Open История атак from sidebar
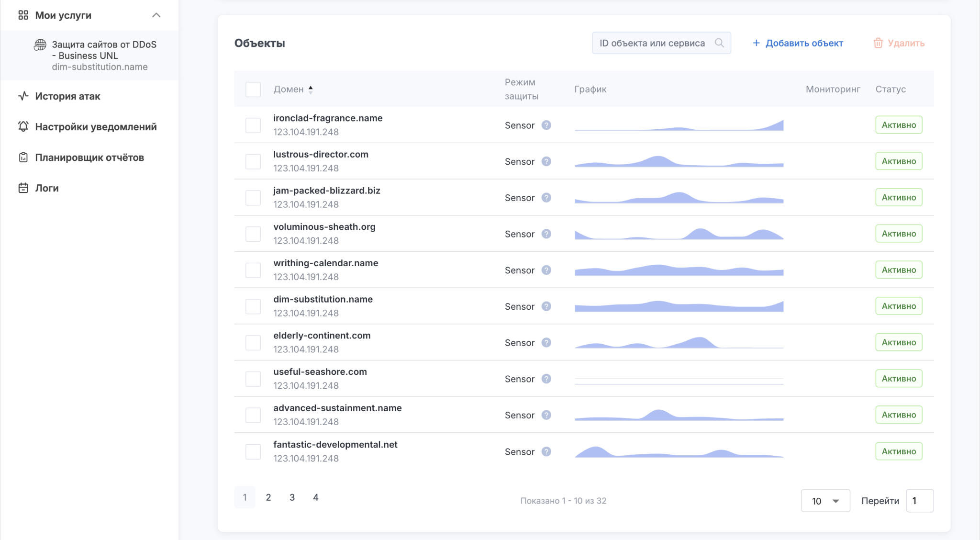This screenshot has width=980, height=540. coord(67,96)
